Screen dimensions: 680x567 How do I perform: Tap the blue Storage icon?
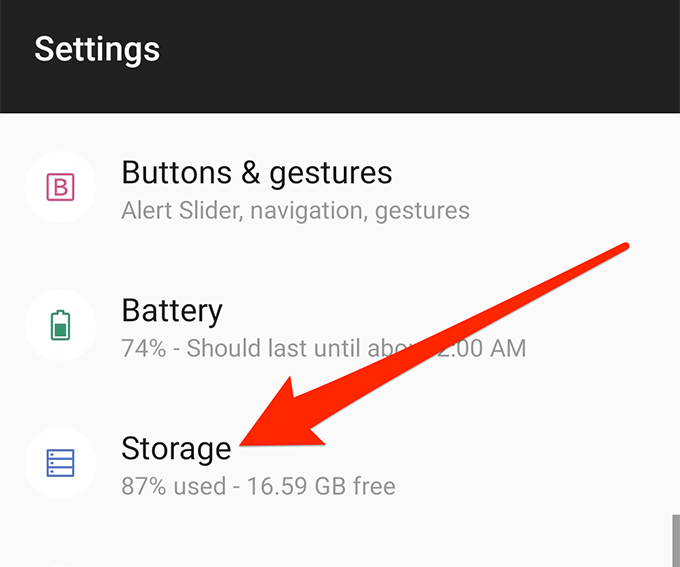60,462
